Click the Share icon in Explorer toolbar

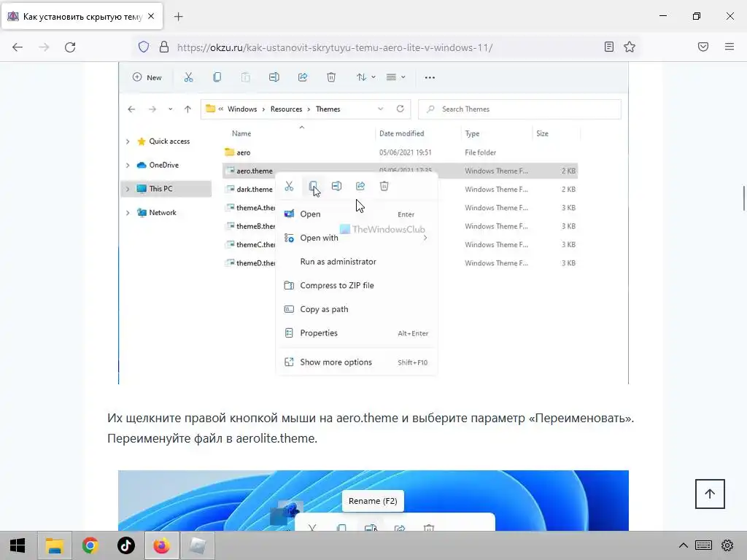pyautogui.click(x=303, y=77)
